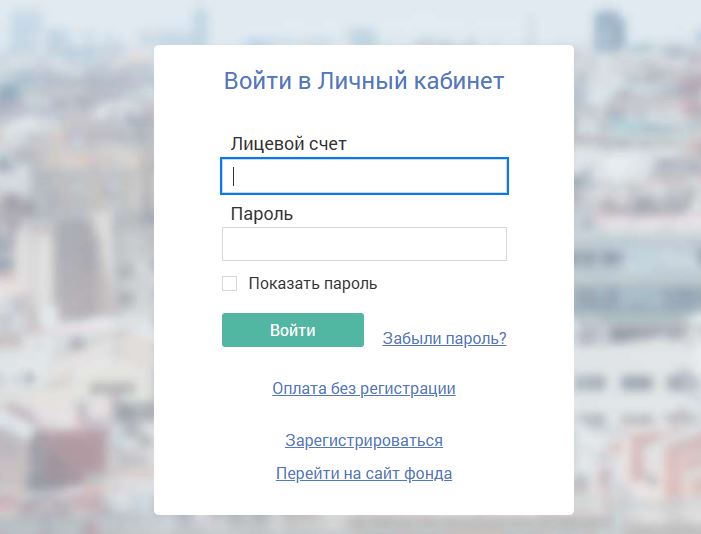
Task: Click the Войти в Личный кабинет heading
Action: pyautogui.click(x=364, y=81)
